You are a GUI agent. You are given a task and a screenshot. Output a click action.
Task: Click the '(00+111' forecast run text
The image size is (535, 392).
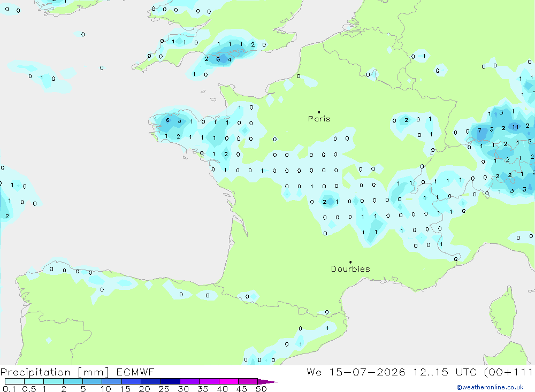coord(509,372)
